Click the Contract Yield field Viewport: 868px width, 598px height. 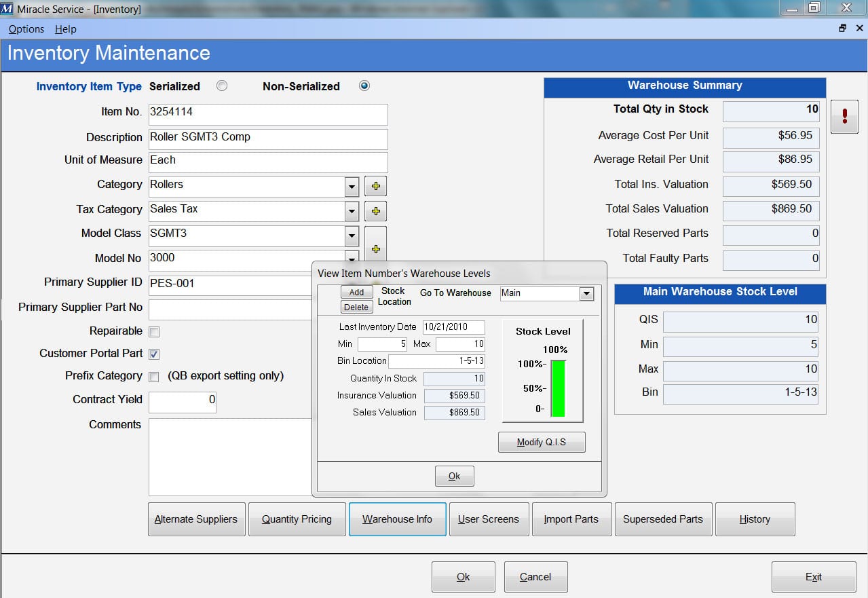(183, 402)
